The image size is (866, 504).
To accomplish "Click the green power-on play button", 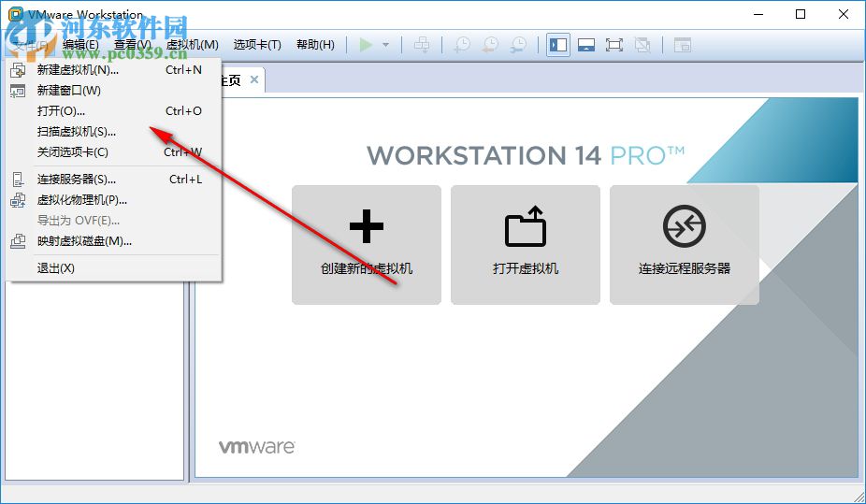I will [x=366, y=45].
